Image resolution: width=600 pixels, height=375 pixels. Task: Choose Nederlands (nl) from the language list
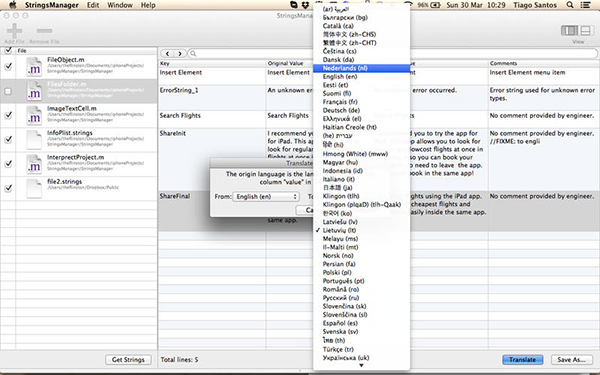pos(361,68)
